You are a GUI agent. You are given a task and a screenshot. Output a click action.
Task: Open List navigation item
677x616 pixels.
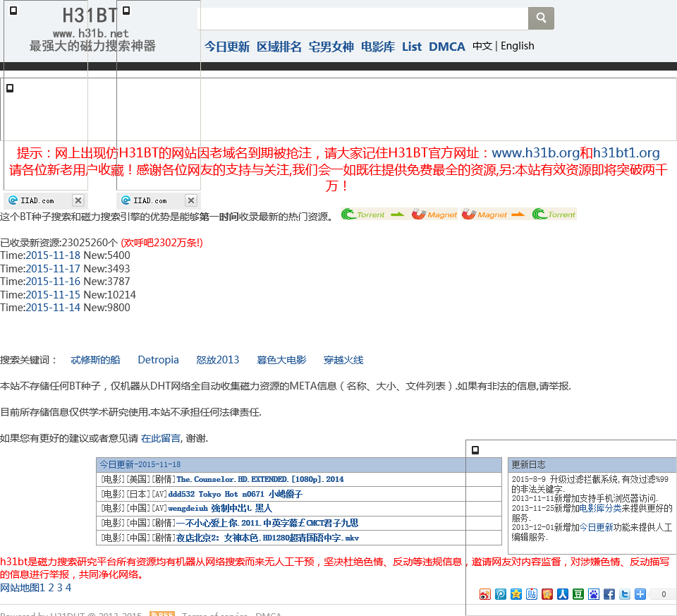412,47
